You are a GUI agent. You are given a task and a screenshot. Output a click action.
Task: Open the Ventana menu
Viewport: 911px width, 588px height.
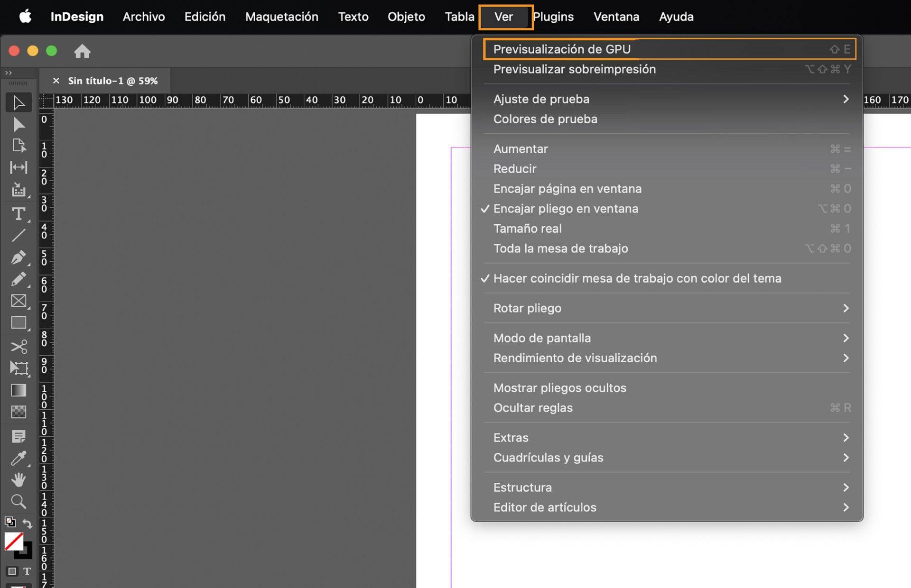coord(616,17)
